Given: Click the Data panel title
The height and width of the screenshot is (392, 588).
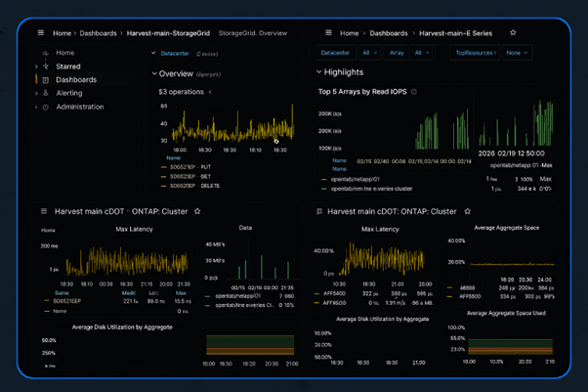Looking at the screenshot, I should pos(245,228).
